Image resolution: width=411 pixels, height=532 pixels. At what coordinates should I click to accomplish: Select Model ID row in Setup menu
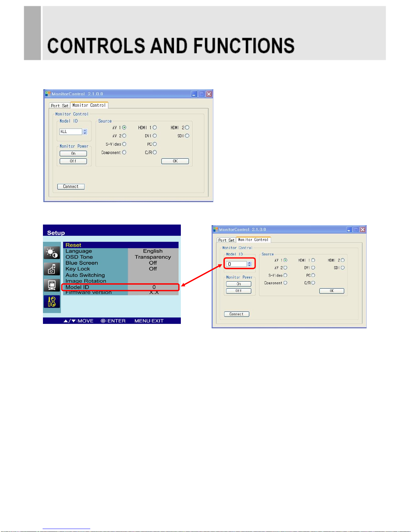[x=121, y=287]
